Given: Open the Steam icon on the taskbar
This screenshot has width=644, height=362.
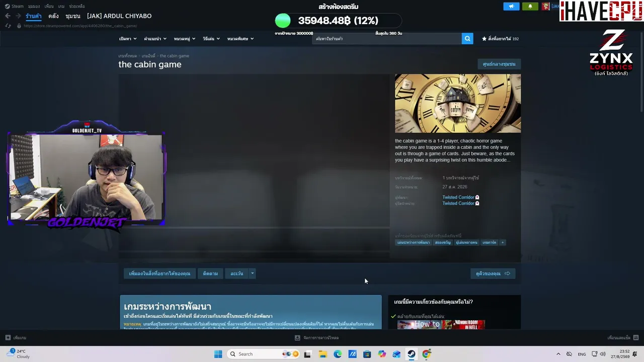Looking at the screenshot, I should coord(412,354).
